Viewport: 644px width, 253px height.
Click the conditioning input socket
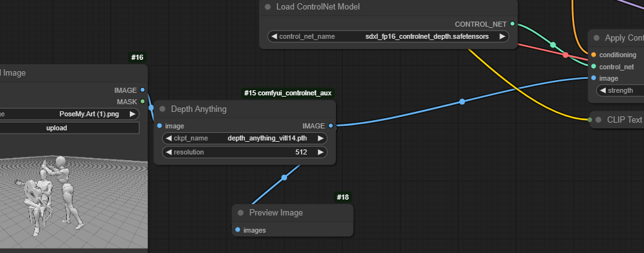click(594, 55)
